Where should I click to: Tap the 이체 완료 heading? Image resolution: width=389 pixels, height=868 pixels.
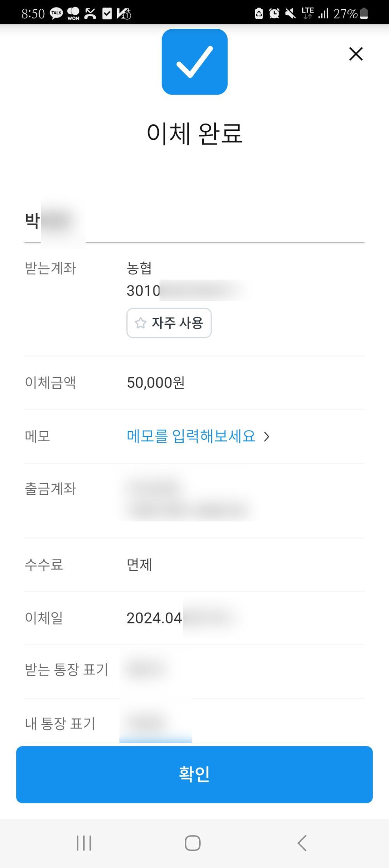pyautogui.click(x=194, y=133)
